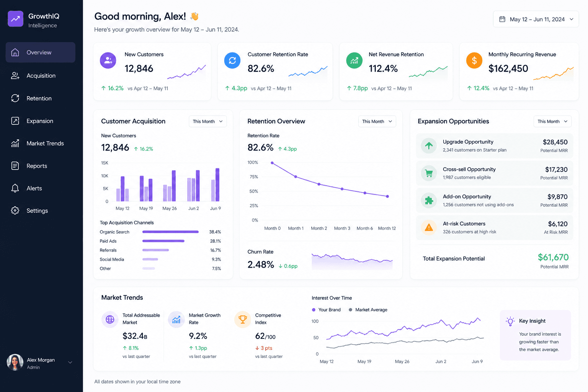Open Customer Acquisition This Month dropdown
This screenshot has height=392, width=588.
coord(207,121)
